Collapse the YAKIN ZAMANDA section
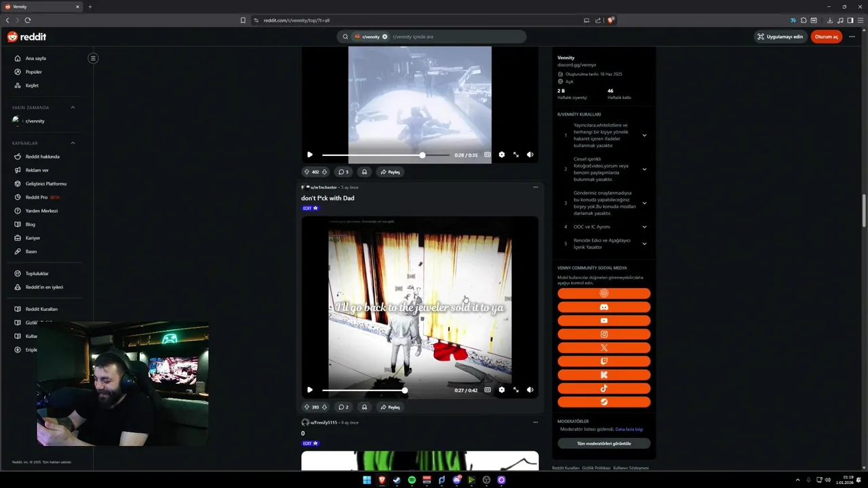Viewport: 868px width, 488px height. (73, 107)
